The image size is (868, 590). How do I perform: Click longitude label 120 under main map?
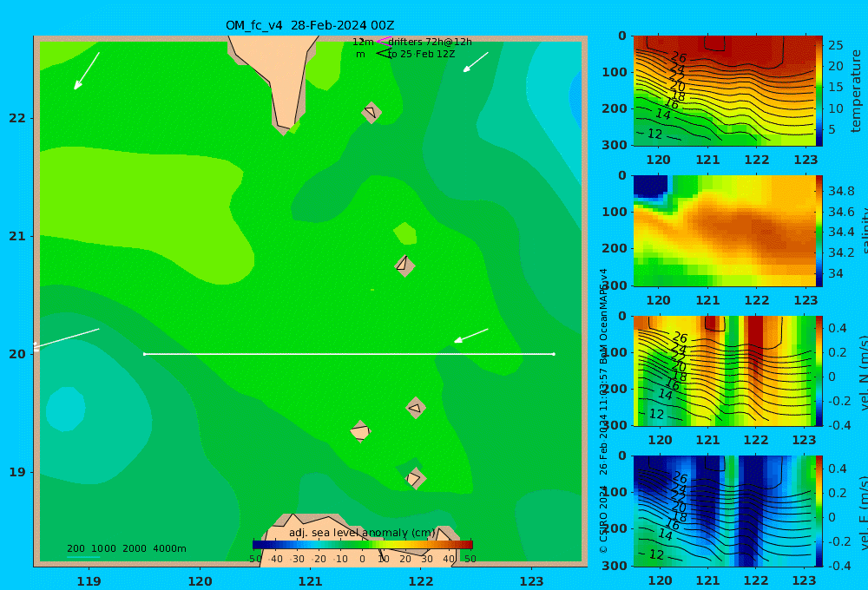[x=200, y=581]
